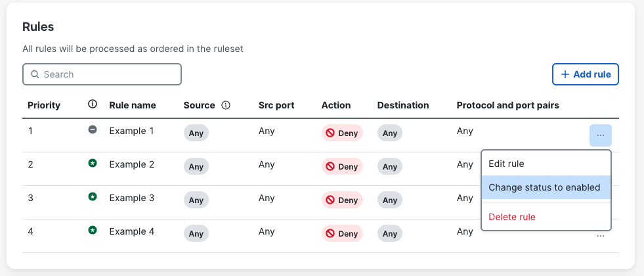This screenshot has width=644, height=276.
Task: Close the actions menu for Example 1
Action: (x=600, y=135)
